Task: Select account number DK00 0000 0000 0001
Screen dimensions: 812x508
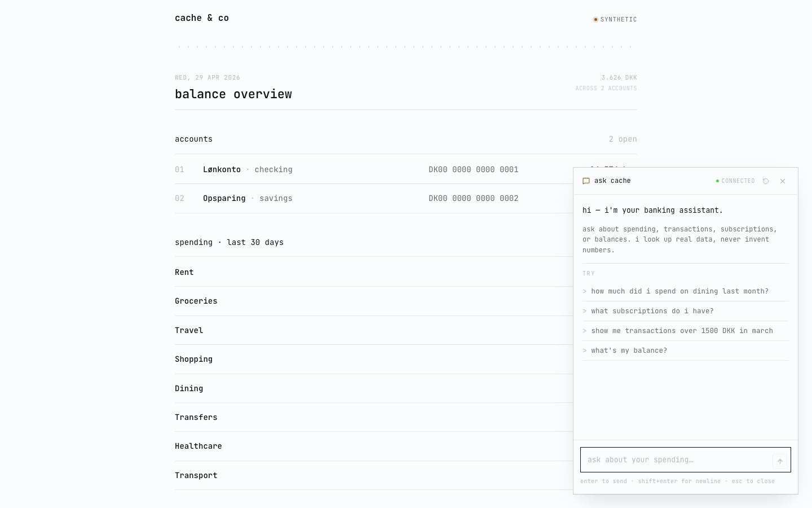Action: pos(474,169)
